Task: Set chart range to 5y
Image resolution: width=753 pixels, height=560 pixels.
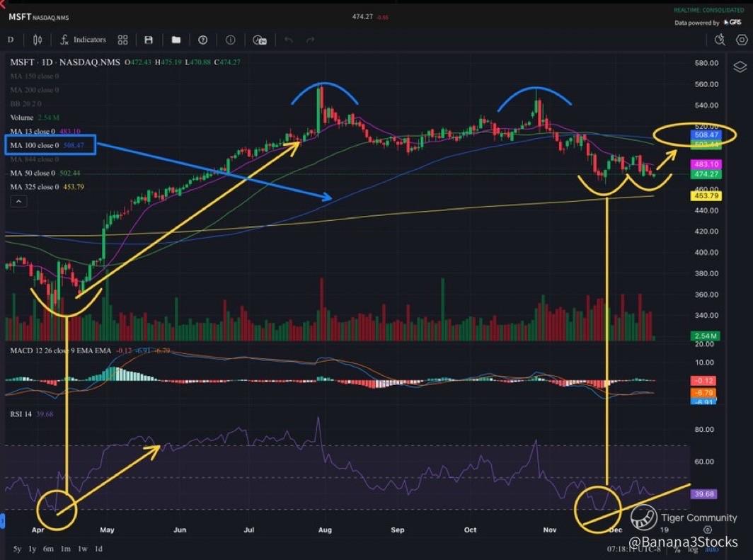Action: click(x=17, y=549)
